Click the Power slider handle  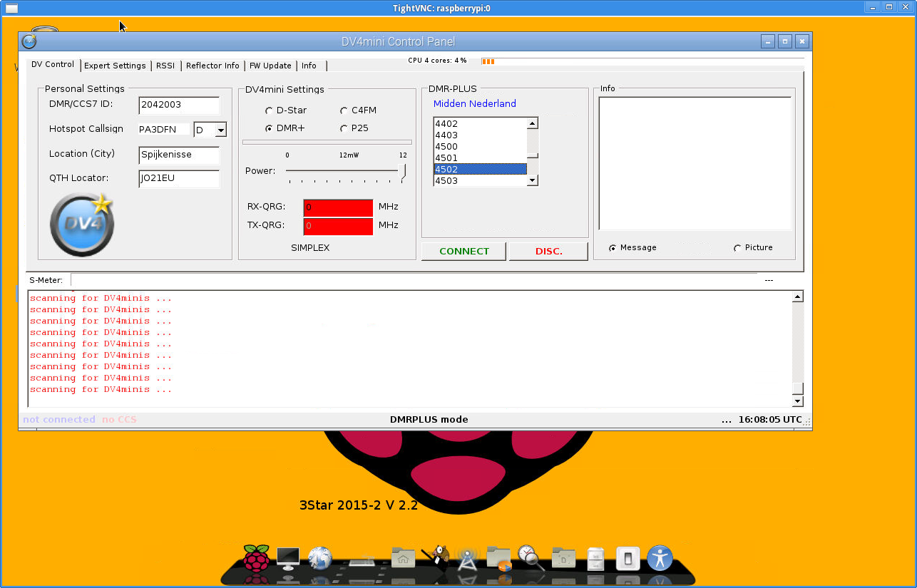403,171
